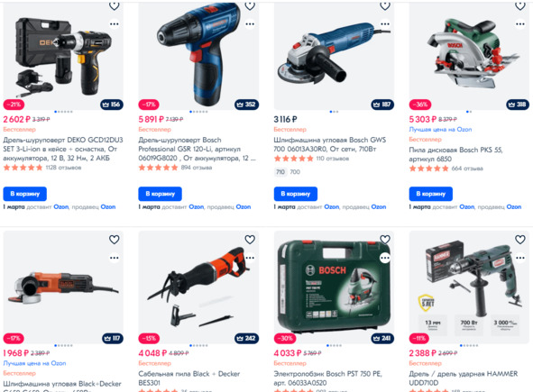Open three-dots menu on DEKO drill card

click(x=115, y=23)
